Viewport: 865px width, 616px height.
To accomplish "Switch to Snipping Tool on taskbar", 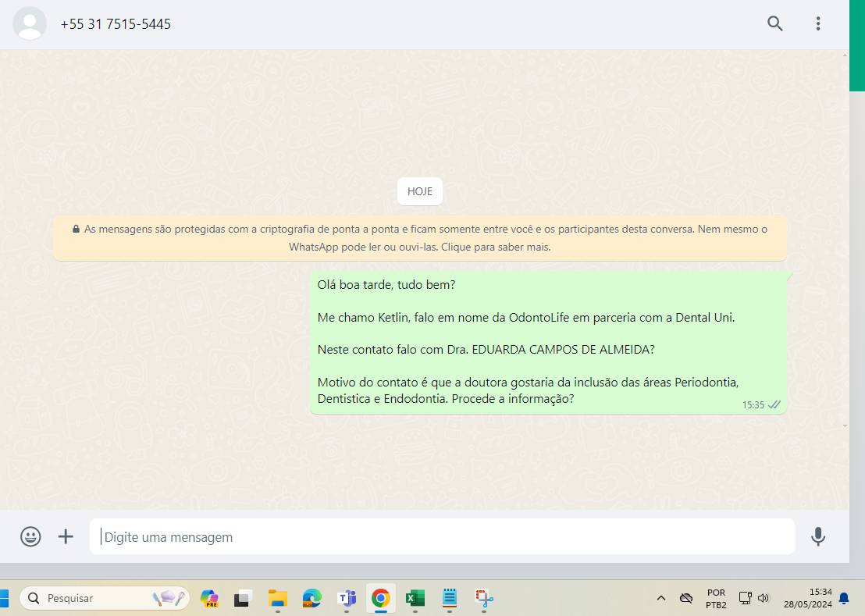I will pos(484,598).
